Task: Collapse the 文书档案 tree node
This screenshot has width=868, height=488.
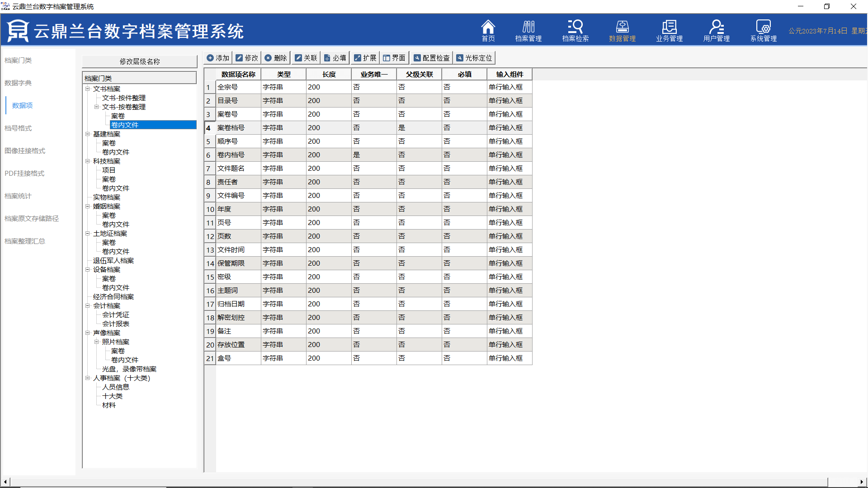Action: coord(88,89)
